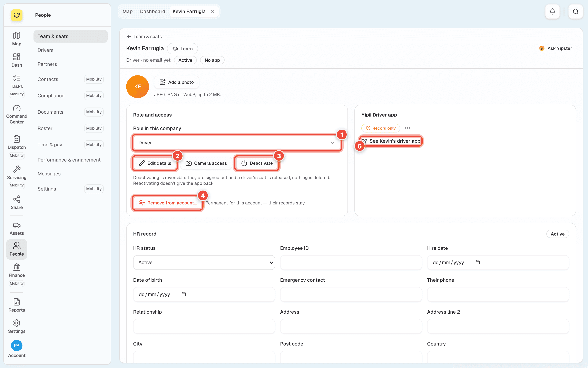Screen dimensions: 588x368
Task: Open Assets in the sidebar
Action: pos(17,229)
